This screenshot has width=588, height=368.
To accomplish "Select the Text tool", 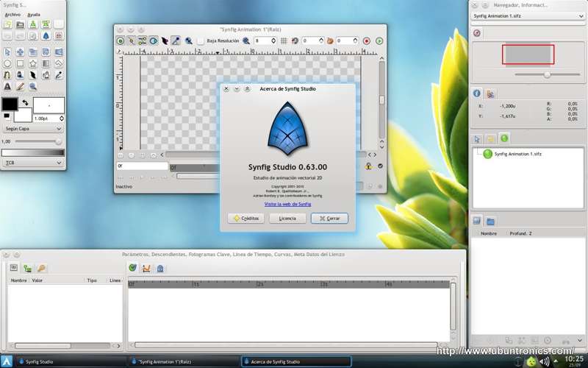I will (x=7, y=86).
